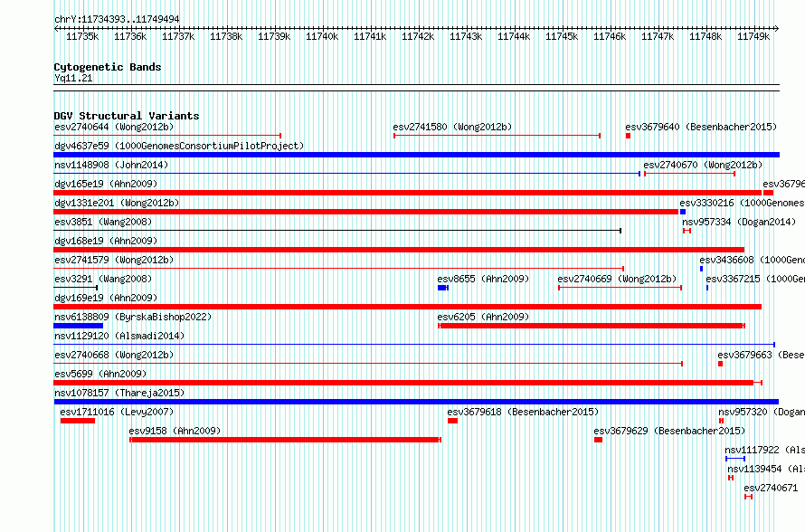Click the short black esv3291 feature line
This screenshot has width=805, height=532.
pyautogui.click(x=75, y=288)
